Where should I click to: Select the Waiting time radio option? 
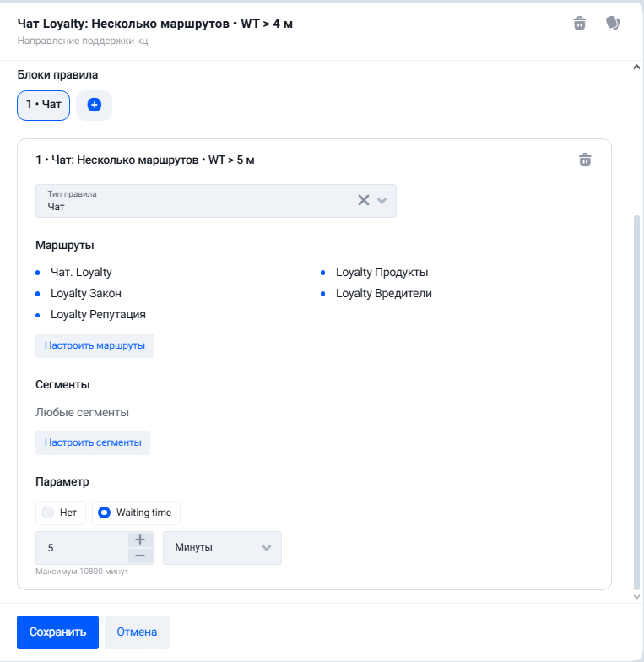pos(136,513)
